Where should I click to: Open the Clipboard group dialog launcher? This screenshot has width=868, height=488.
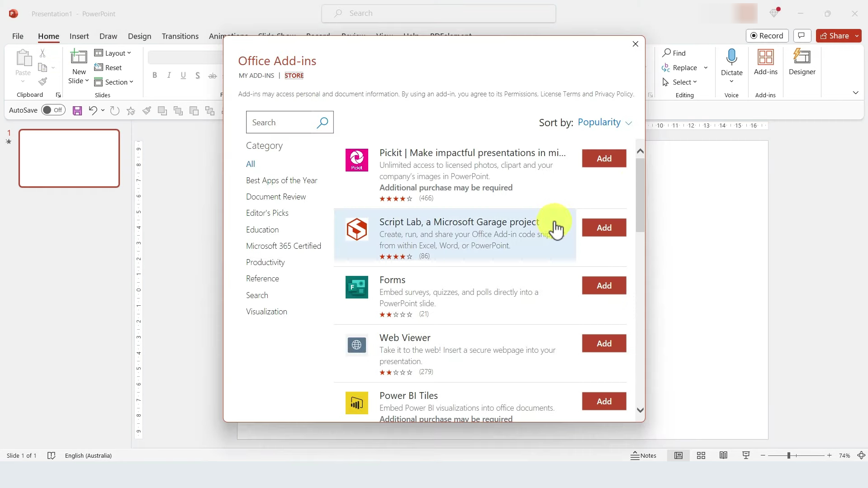coord(58,95)
